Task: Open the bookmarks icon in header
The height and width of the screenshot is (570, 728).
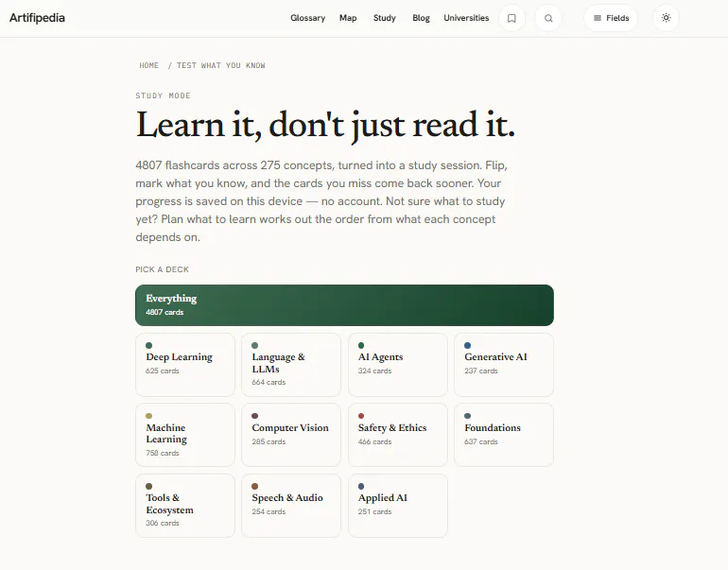Action: coord(511,18)
